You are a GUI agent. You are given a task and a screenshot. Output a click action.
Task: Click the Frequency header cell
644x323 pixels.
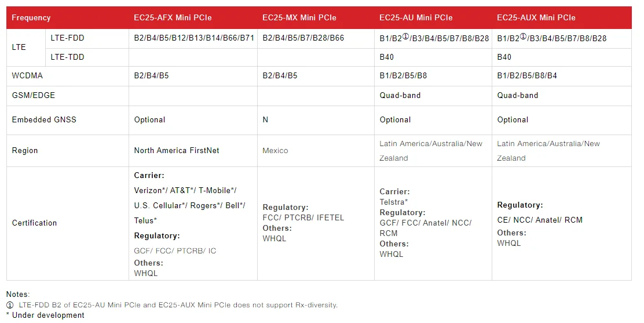click(31, 18)
